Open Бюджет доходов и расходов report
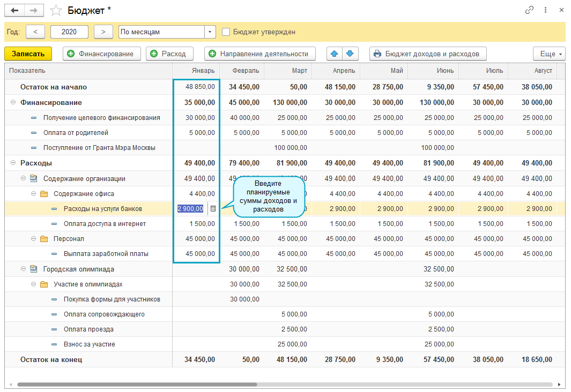The height and width of the screenshot is (392, 571). click(428, 54)
